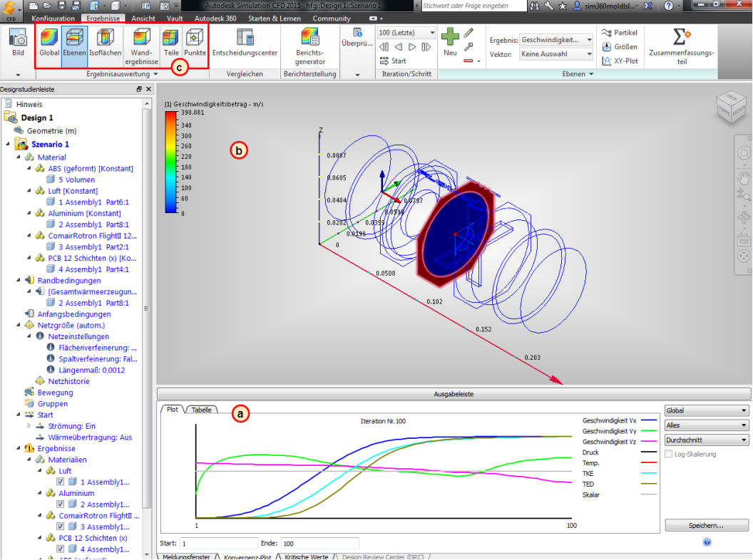This screenshot has height=560, width=753.
Task: Open the Entscheidungscenter
Action: (245, 42)
